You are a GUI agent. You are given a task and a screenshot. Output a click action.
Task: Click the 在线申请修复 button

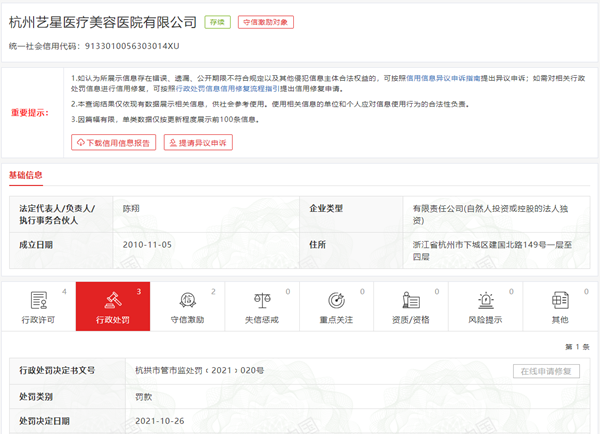pyautogui.click(x=546, y=370)
